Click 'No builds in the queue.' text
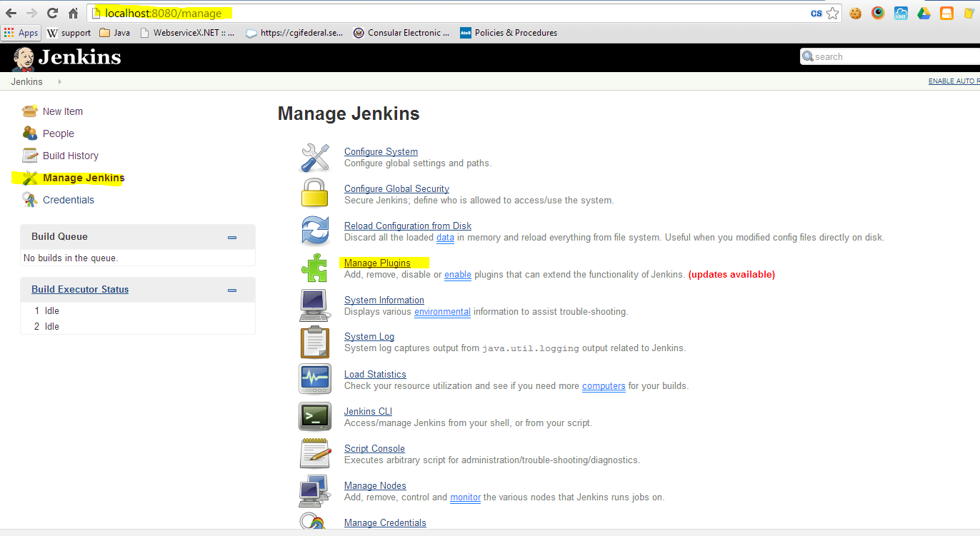 71,258
